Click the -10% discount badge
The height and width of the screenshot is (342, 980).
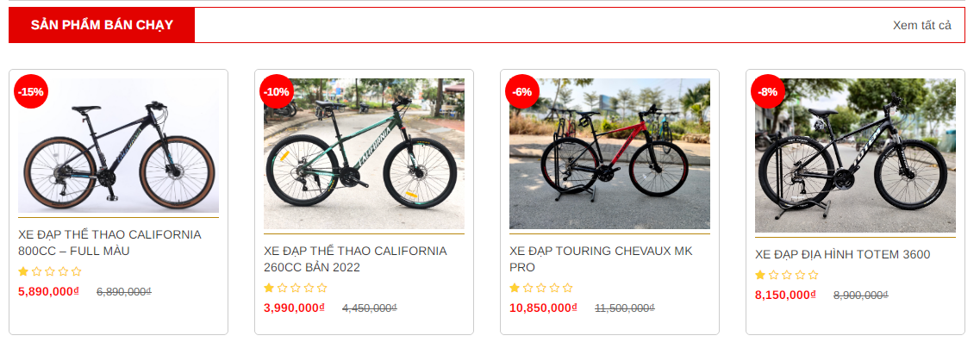pos(277,91)
